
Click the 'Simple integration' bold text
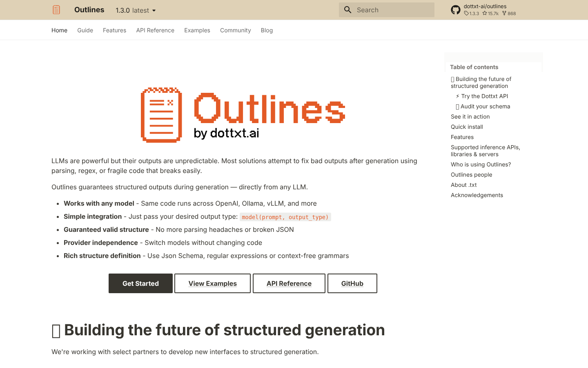point(93,216)
